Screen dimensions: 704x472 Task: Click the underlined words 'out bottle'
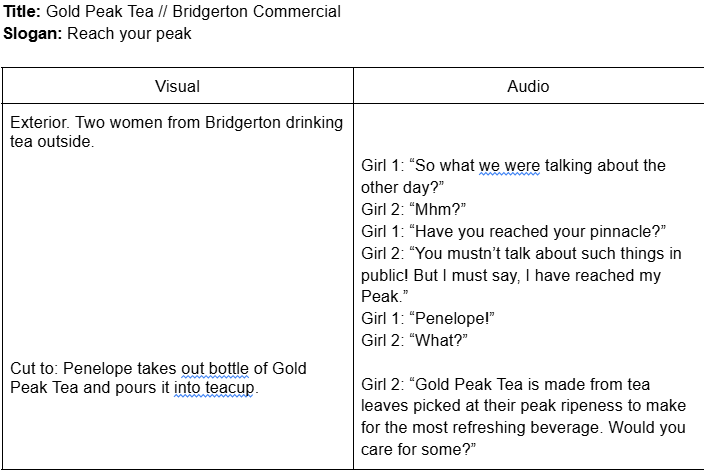pos(215,369)
